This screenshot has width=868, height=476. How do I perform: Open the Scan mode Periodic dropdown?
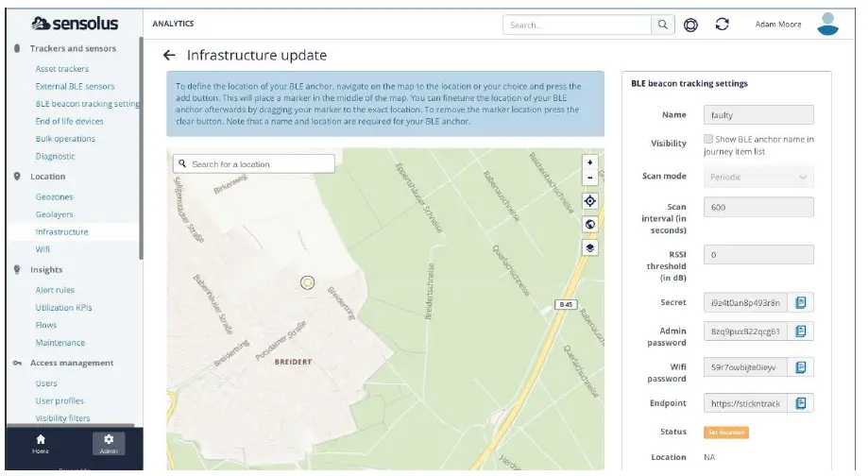(758, 178)
